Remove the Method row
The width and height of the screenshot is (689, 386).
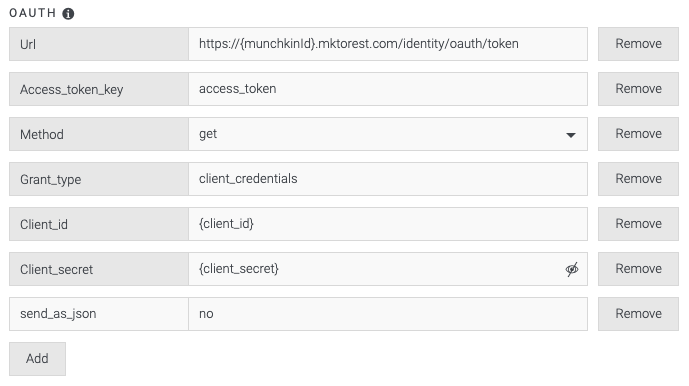pyautogui.click(x=638, y=134)
